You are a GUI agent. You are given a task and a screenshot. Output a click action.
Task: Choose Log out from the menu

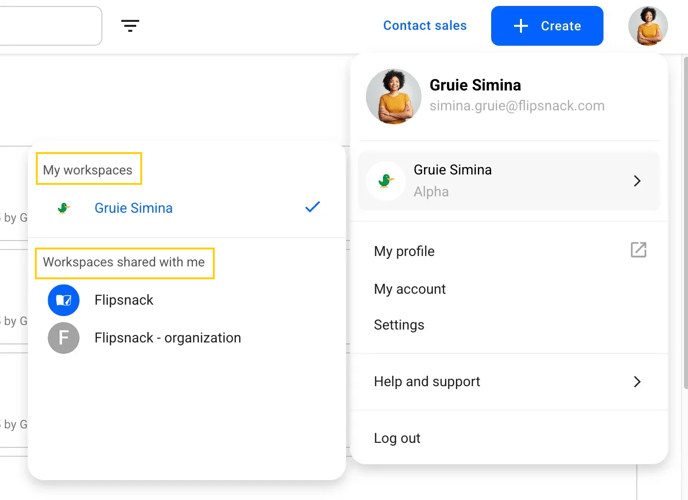(x=397, y=438)
